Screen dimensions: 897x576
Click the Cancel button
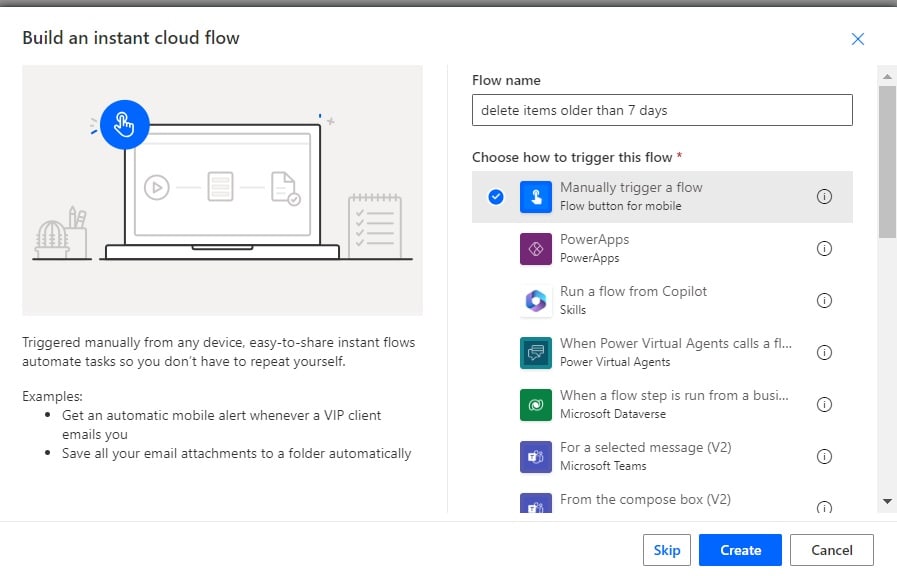point(832,550)
